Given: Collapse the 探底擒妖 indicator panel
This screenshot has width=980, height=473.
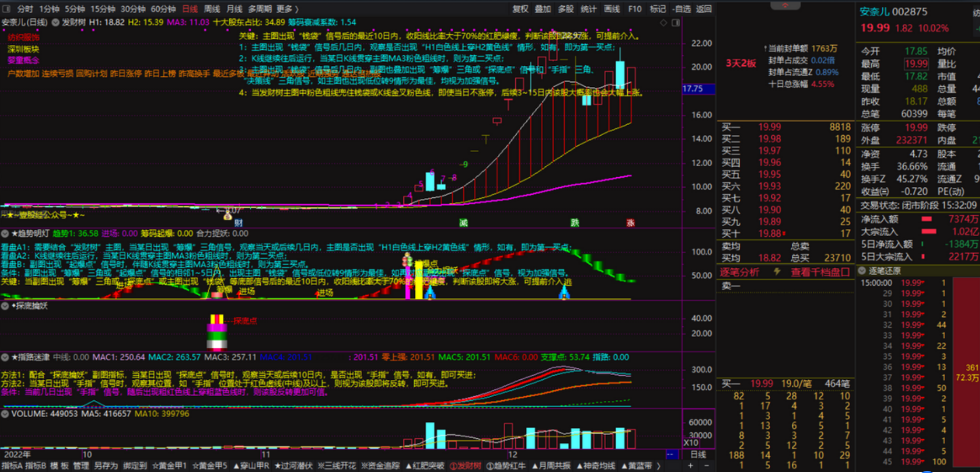Looking at the screenshot, I should tap(5, 306).
